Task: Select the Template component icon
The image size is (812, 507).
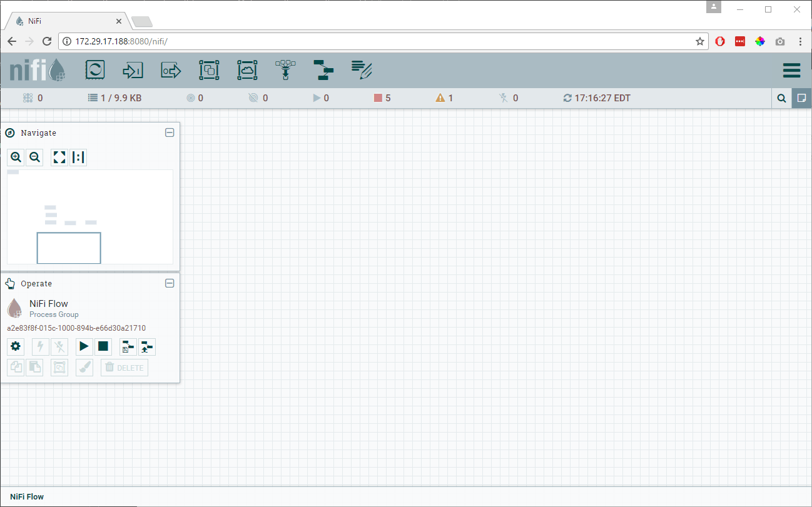Action: tap(323, 70)
